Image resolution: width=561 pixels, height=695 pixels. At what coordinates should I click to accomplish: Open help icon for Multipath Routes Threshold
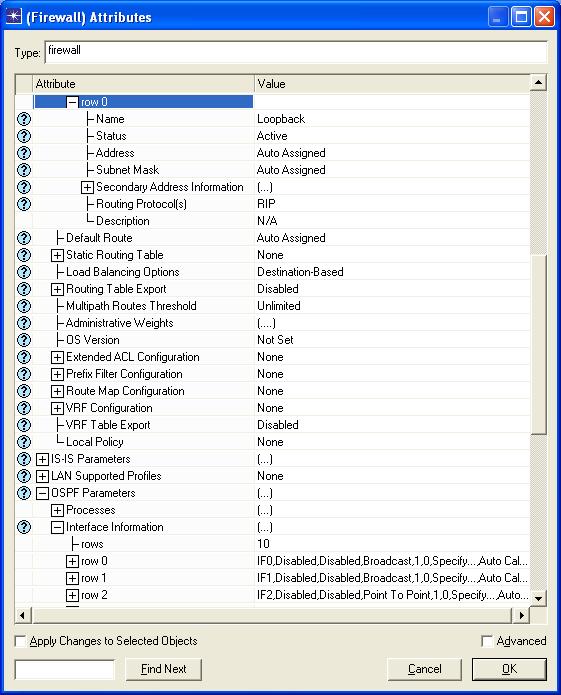(24, 306)
